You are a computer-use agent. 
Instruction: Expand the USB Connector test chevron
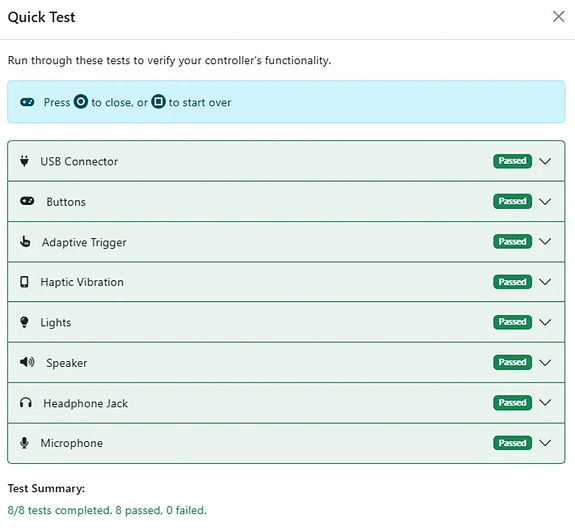tap(545, 161)
